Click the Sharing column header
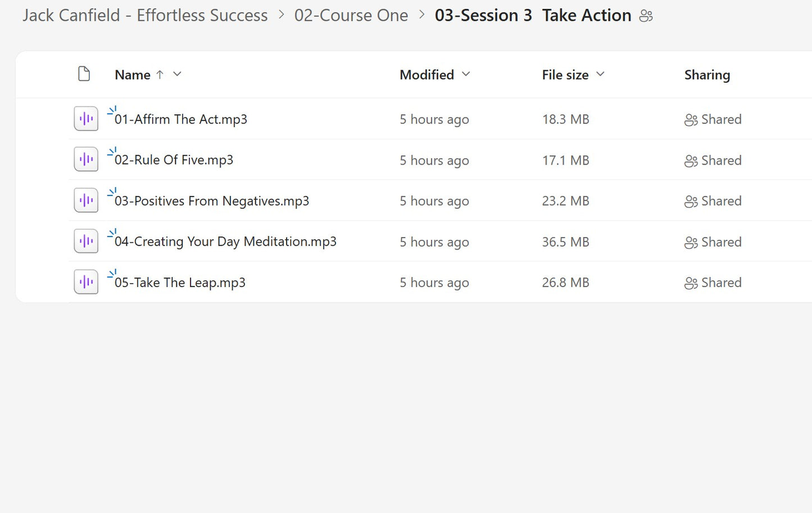 [x=707, y=74]
